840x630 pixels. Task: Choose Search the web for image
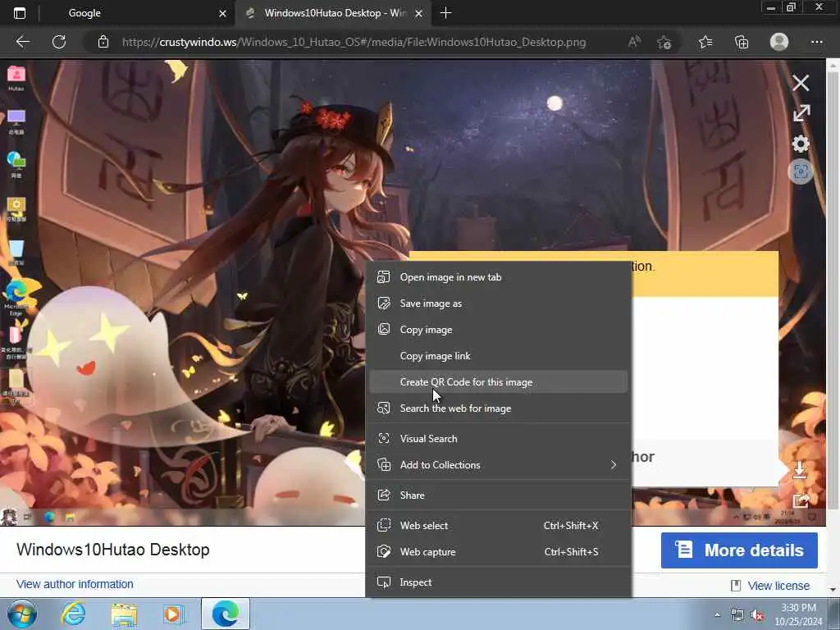[498, 409]
